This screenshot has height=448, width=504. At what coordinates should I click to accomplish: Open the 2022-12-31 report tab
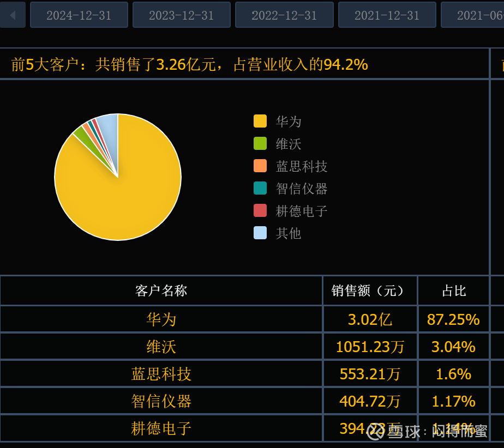pos(284,15)
